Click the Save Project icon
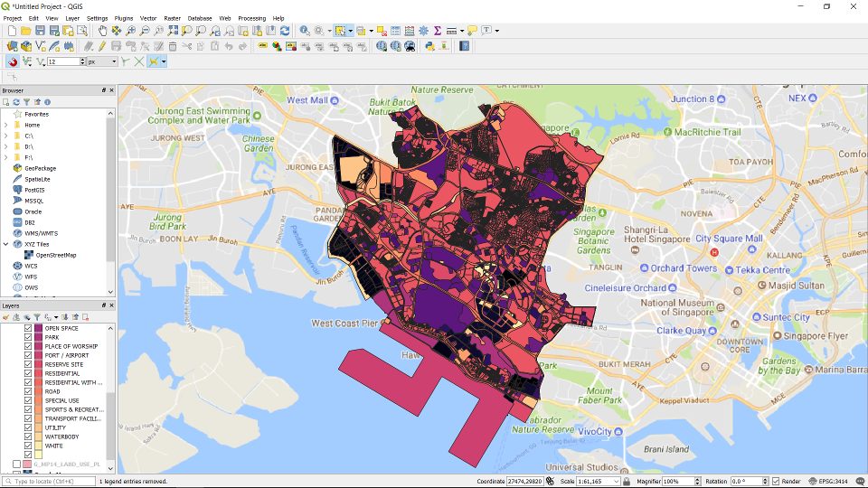868x488 pixels. [x=40, y=31]
